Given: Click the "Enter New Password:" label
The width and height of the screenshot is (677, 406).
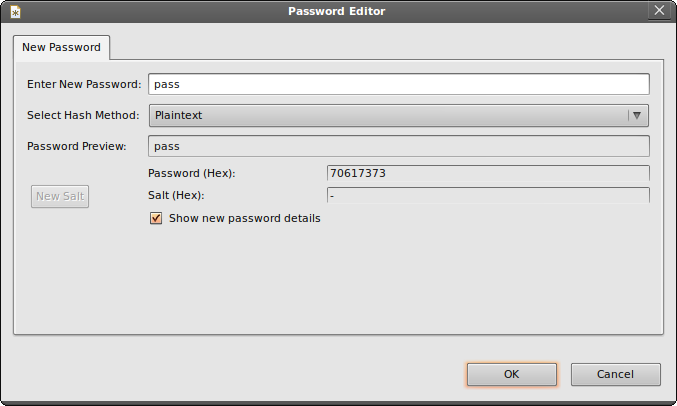Looking at the screenshot, I should (84, 84).
